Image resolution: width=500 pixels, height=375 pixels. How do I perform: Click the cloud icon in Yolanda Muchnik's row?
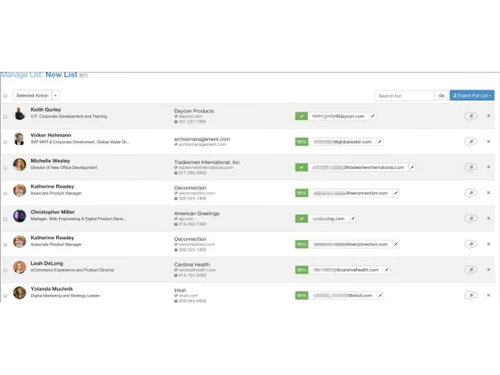tap(471, 295)
